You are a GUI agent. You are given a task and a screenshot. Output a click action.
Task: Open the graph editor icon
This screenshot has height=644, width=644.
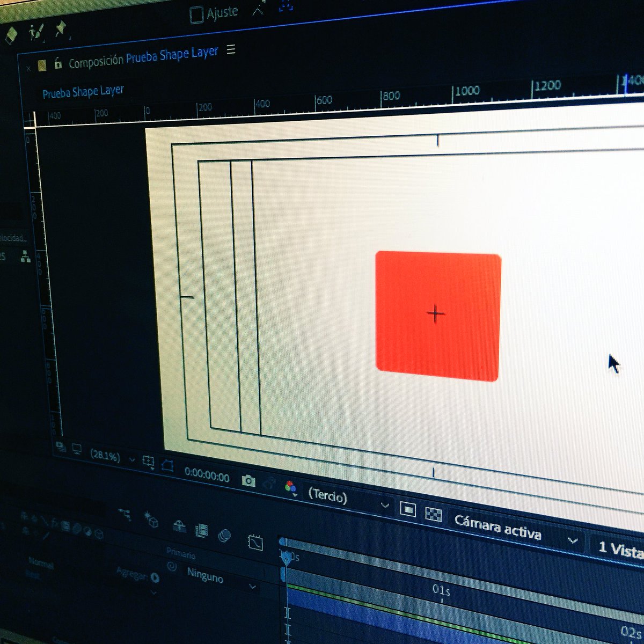click(256, 543)
